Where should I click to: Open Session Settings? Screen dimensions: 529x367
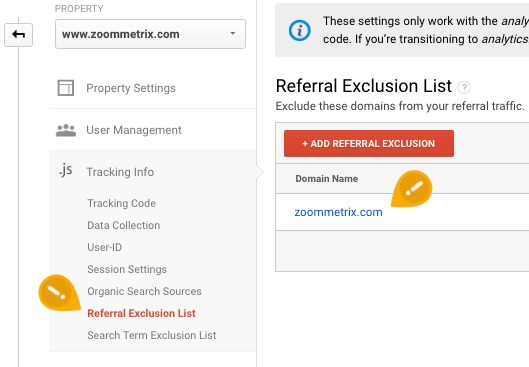[127, 269]
